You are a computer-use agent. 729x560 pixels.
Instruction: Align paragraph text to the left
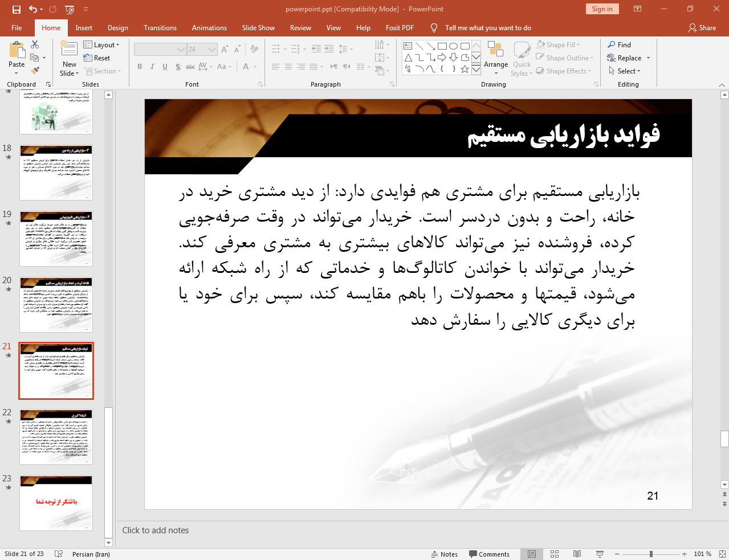pyautogui.click(x=276, y=67)
